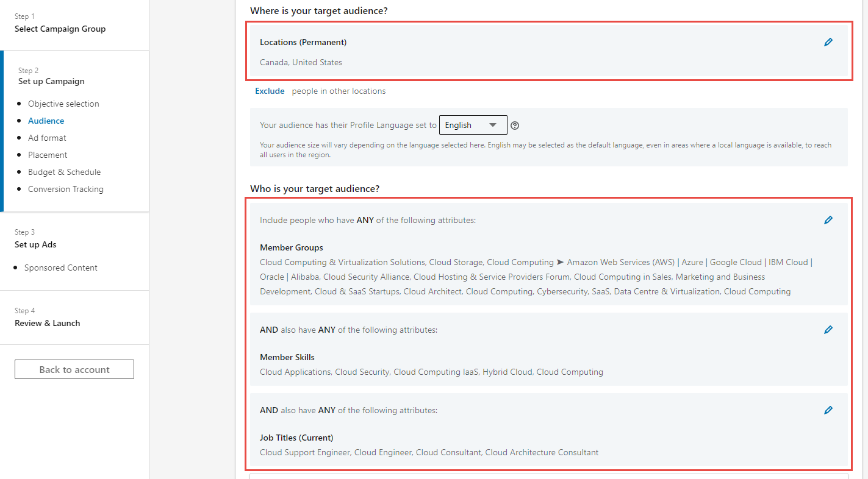Select Objective selection in sidebar

click(x=63, y=104)
